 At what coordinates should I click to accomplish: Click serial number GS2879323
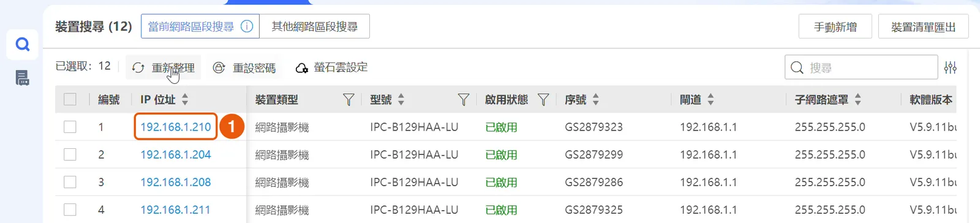pyautogui.click(x=594, y=127)
